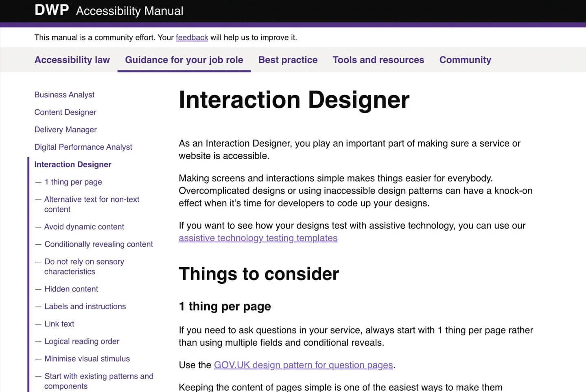The image size is (586, 392).
Task: Open the 1 thing per page section
Action: click(73, 182)
